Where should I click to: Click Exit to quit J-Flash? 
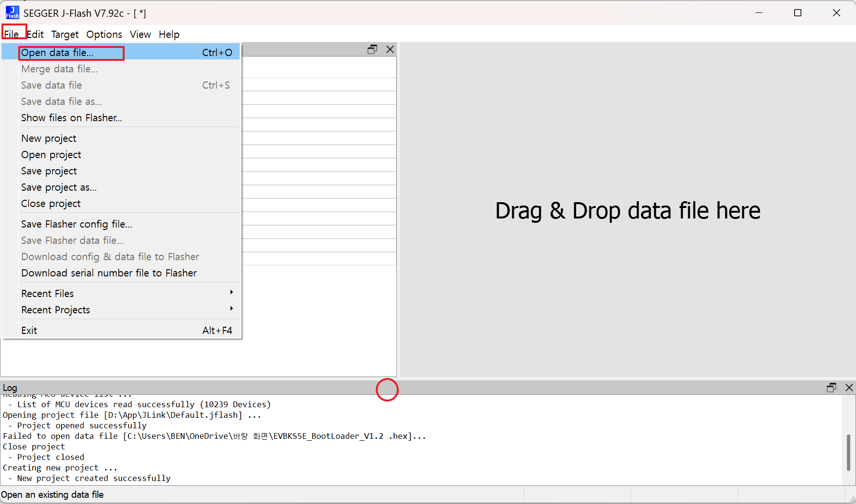[29, 331]
